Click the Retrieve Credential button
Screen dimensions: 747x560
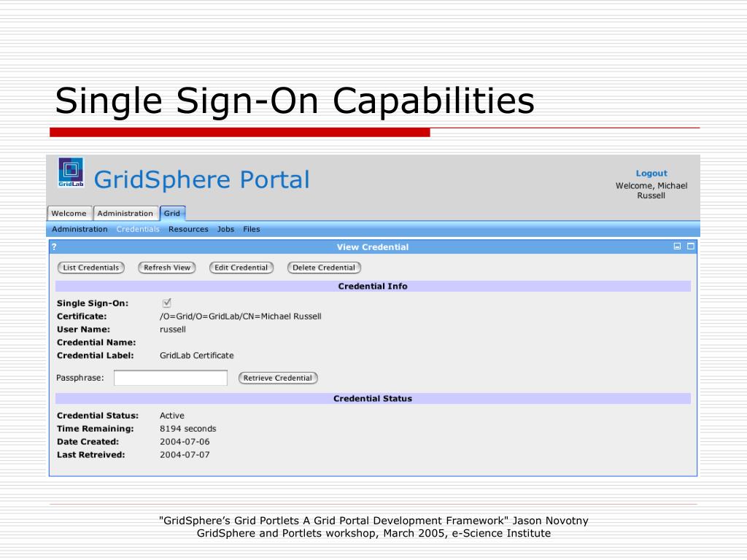click(x=278, y=378)
